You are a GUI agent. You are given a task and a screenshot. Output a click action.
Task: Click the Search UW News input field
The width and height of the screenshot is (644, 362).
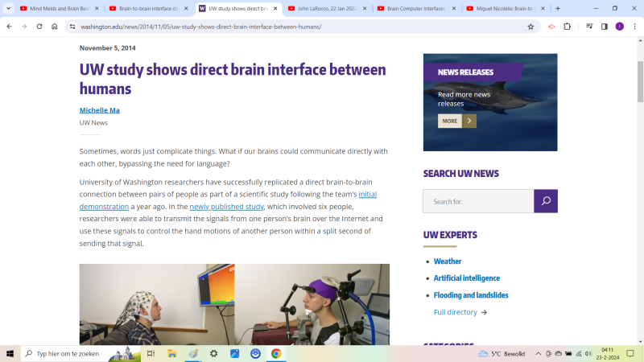pos(478,201)
